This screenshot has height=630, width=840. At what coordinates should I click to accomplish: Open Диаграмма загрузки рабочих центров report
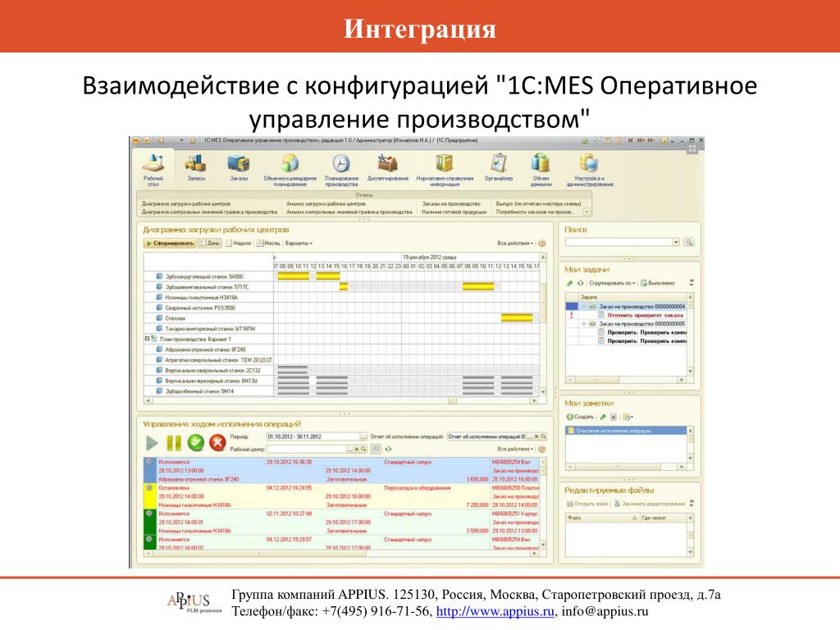(x=186, y=204)
